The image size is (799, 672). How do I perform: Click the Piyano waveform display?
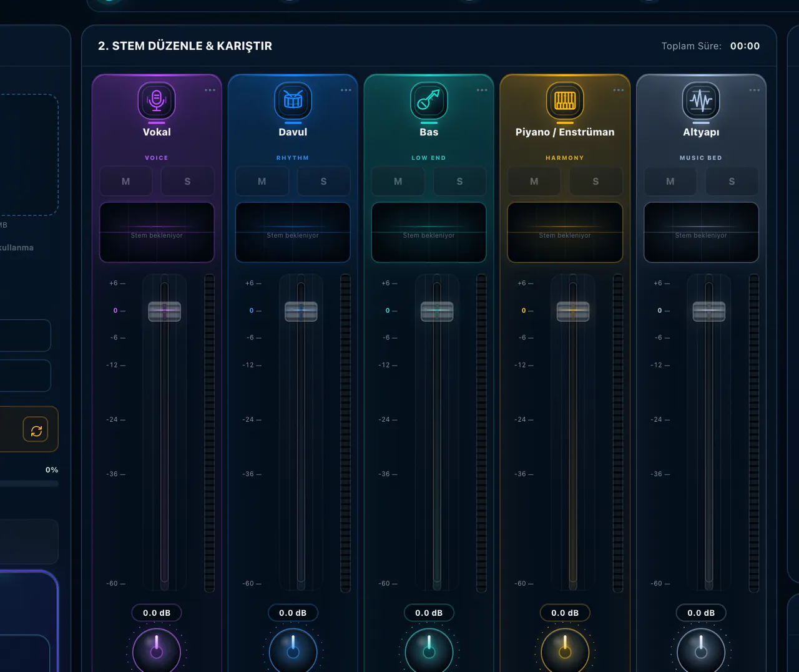tap(565, 232)
